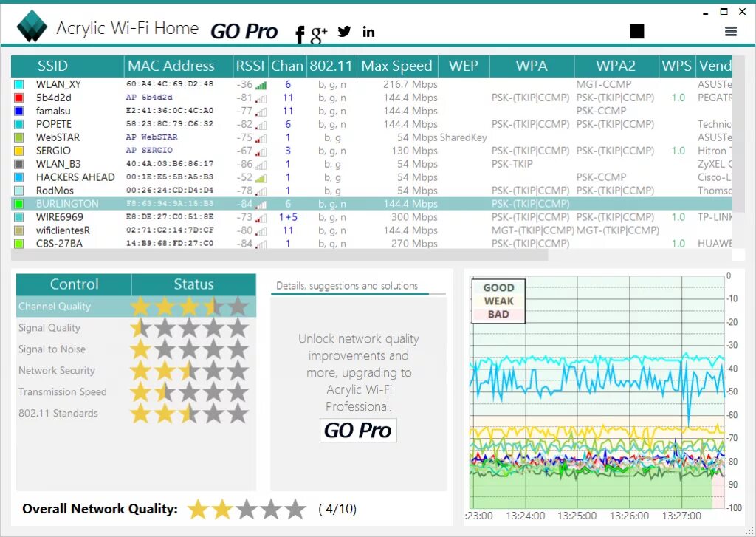Click the GOOD WEAK BAD chart legend
Screen dimensions: 756x537
click(498, 301)
